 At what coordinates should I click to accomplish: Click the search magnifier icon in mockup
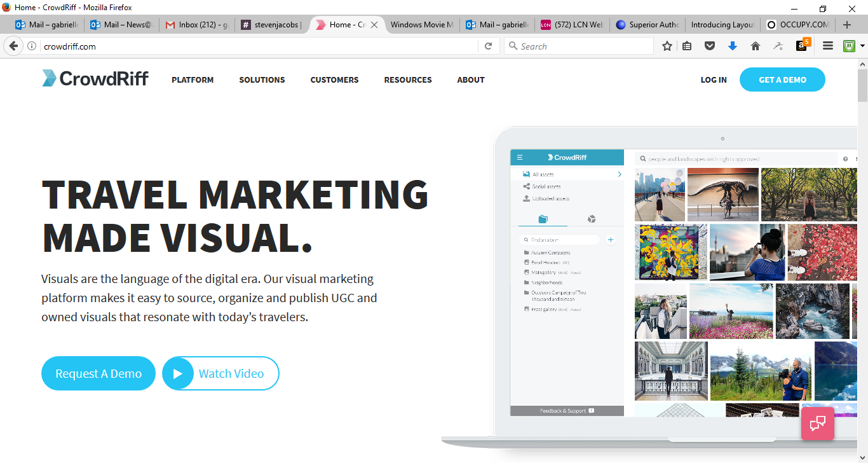coord(643,159)
